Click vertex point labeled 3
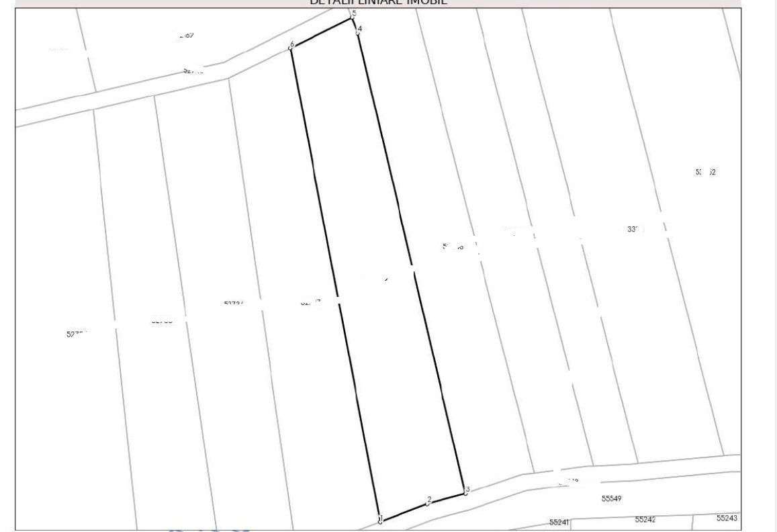This screenshot has width=777, height=532. click(466, 491)
